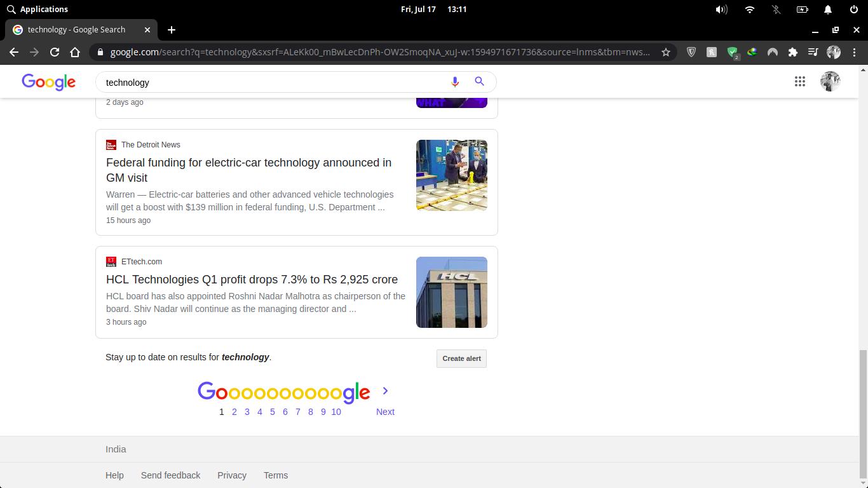The height and width of the screenshot is (488, 868).
Task: Click the Google logo
Action: click(x=48, y=82)
